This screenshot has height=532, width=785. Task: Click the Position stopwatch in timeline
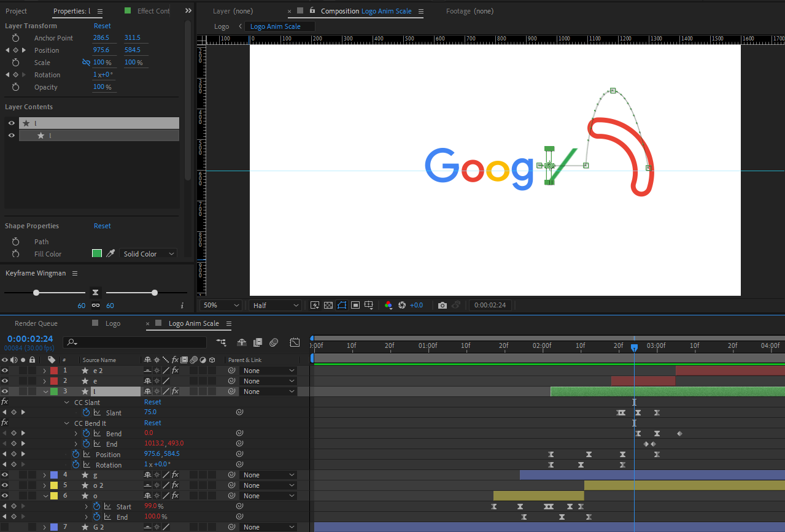click(75, 455)
